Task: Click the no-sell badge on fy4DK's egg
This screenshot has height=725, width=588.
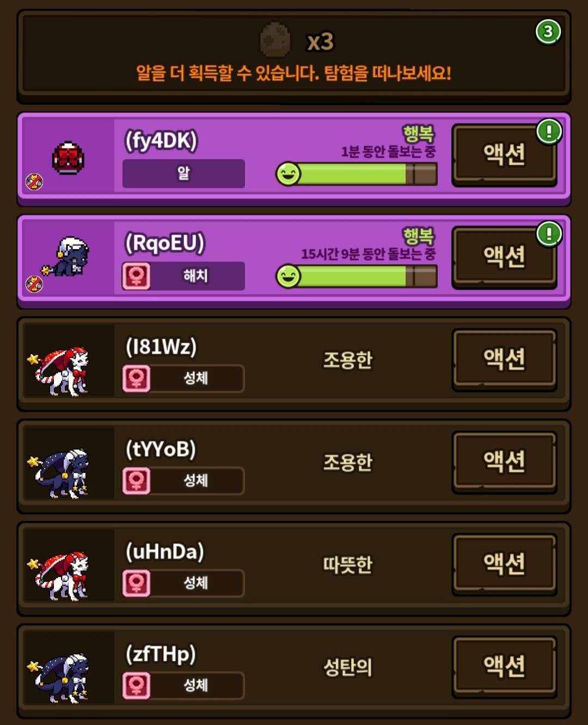Action: [x=34, y=181]
